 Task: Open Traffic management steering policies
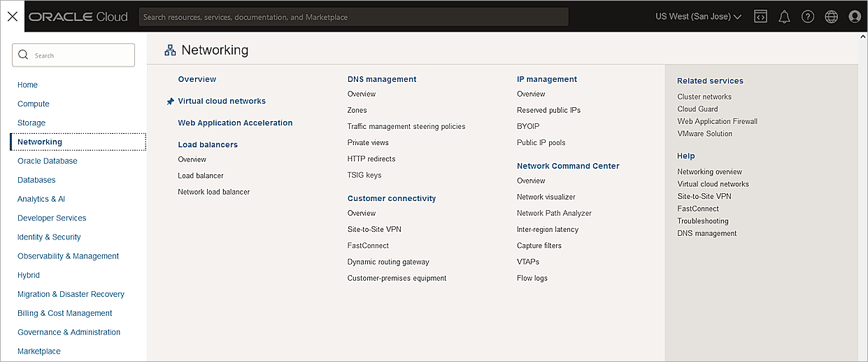(x=406, y=126)
